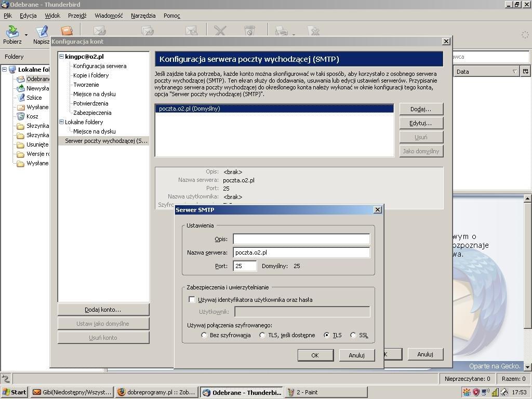Open the Widok menu
Viewport: 532px width, 399px height.
52,16
